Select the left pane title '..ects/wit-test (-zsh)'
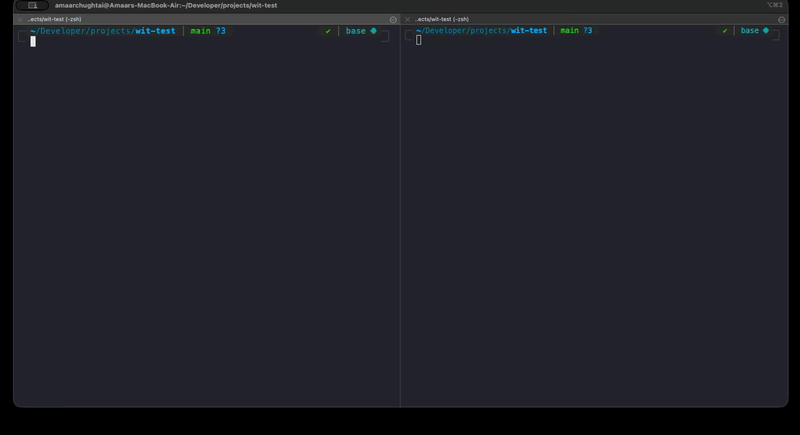Image resolution: width=800 pixels, height=435 pixels. [x=54, y=19]
